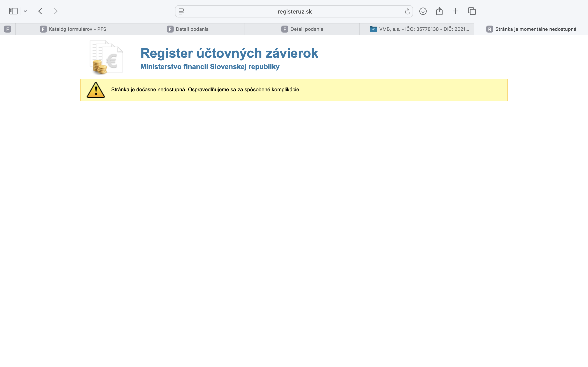
Task: Go forward with the forward arrow
Action: click(x=56, y=11)
